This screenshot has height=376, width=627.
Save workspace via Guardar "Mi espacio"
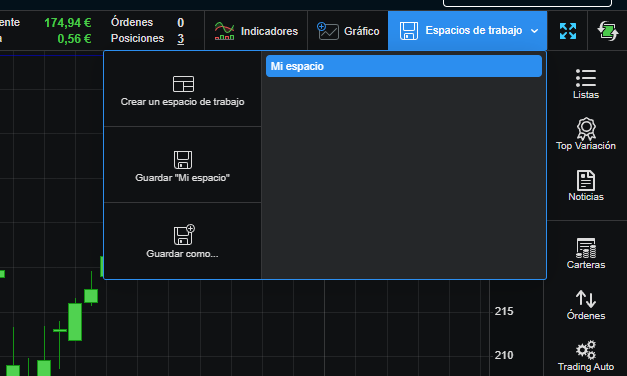[183, 165]
